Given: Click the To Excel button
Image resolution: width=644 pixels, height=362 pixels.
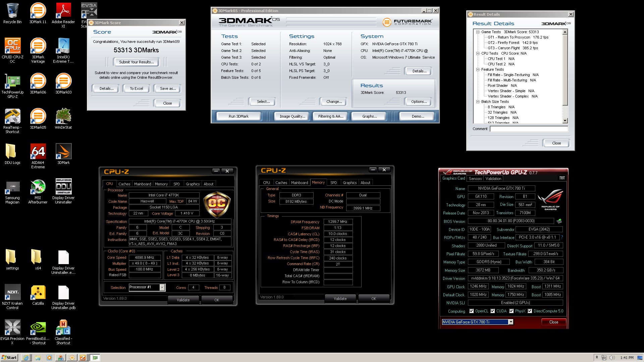Looking at the screenshot, I should click(x=136, y=88).
